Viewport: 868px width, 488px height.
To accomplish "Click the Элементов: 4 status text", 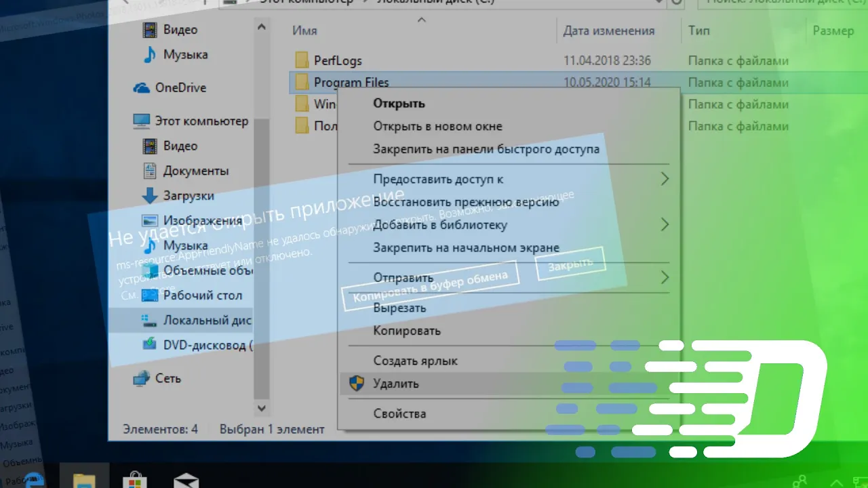I will [x=160, y=429].
